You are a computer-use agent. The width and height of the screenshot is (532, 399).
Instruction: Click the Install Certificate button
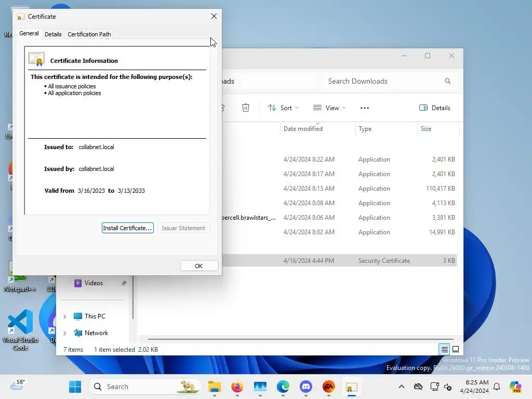[x=128, y=228]
